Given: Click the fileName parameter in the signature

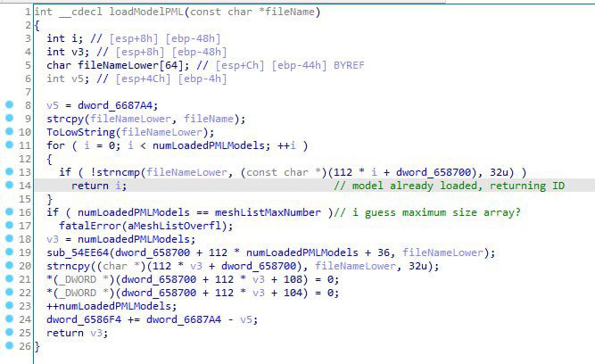Looking at the screenshot, I should (x=290, y=12).
